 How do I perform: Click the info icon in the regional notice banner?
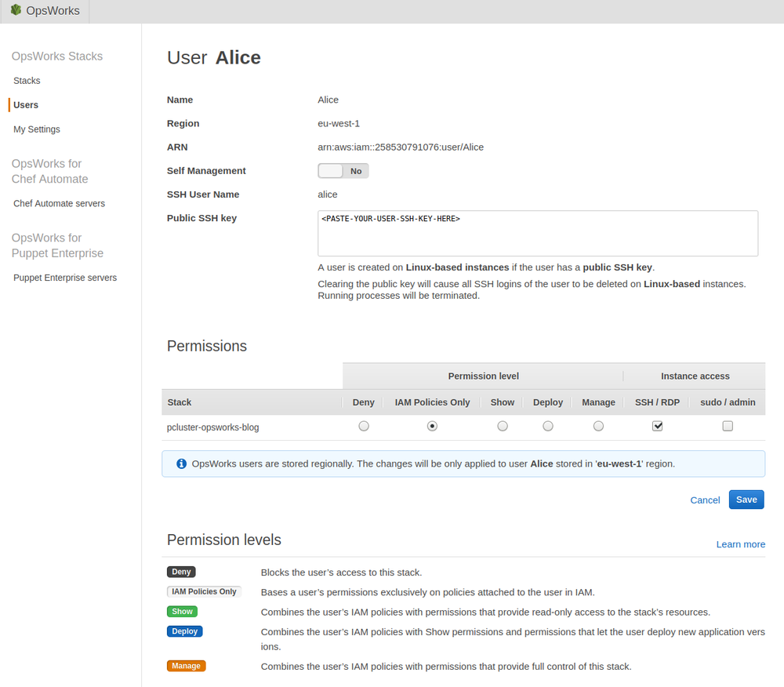[181, 463]
